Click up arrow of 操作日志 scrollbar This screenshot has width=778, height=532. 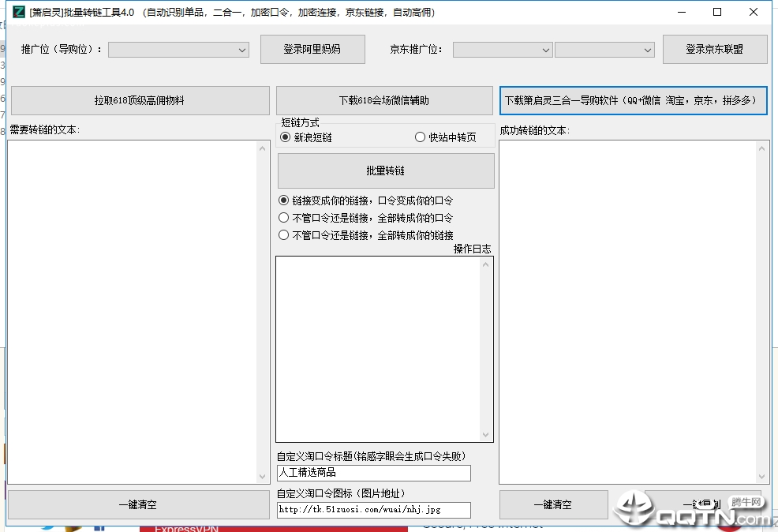click(486, 264)
